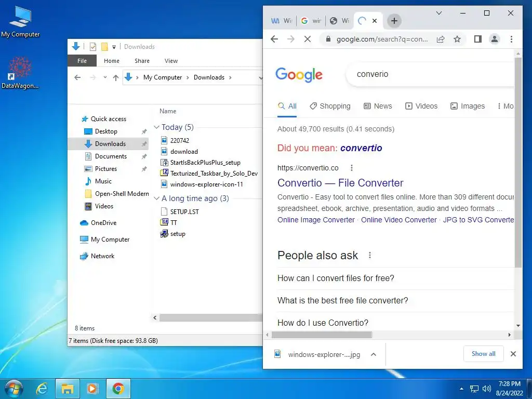Select the News search filter
The height and width of the screenshot is (399, 532).
(378, 106)
